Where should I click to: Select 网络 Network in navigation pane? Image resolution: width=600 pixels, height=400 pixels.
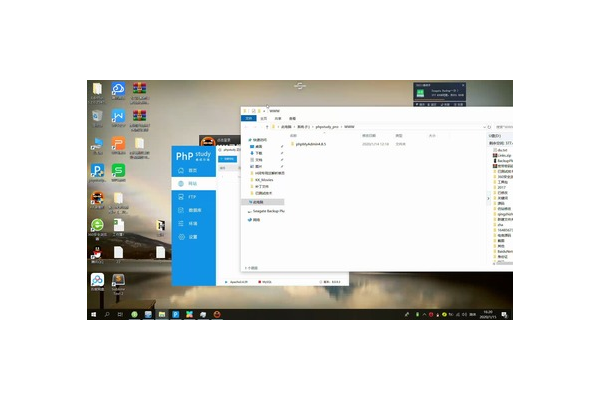(x=254, y=220)
